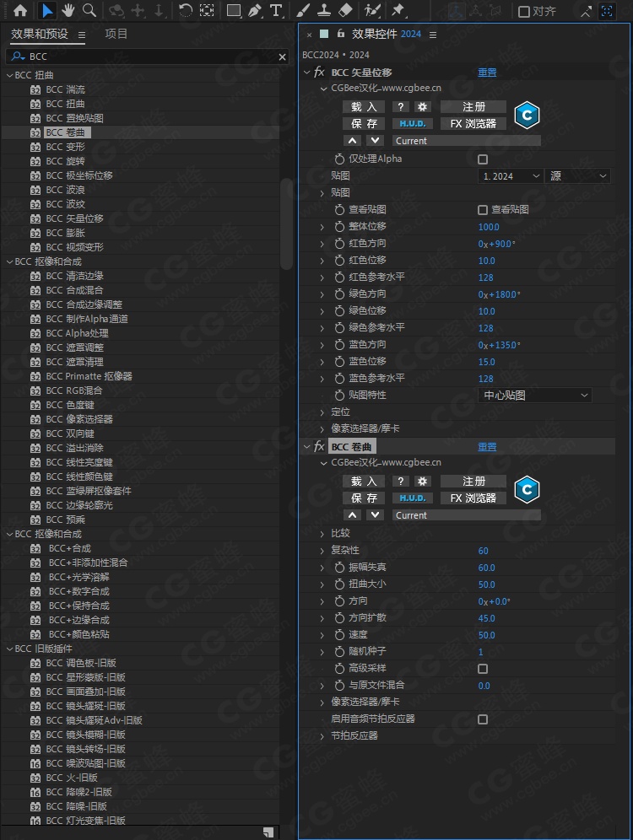Screen dimensions: 633x840
Task: Click previous preset arrow in BCC 矢量位移
Action: [352, 140]
